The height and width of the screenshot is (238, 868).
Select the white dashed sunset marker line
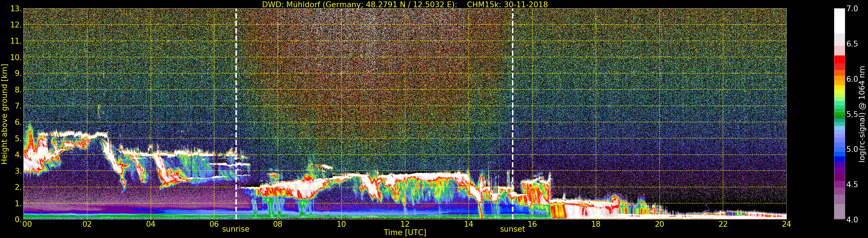[513, 114]
